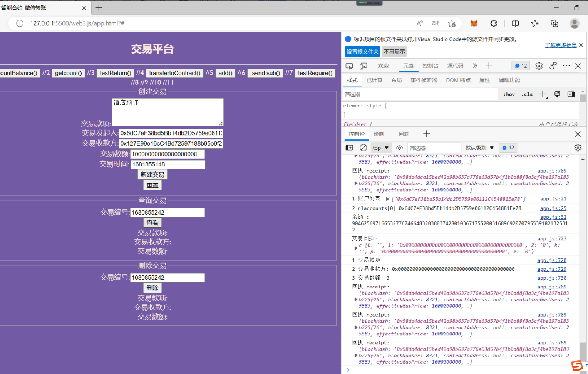Screen dimensions: 588x374
Task: Create a live expression with eye icon
Action: (x=400, y=148)
